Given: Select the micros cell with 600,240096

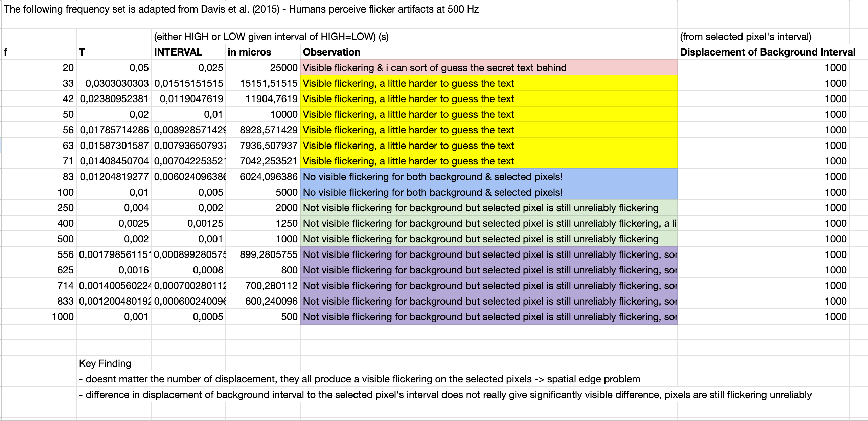Looking at the screenshot, I should (263, 301).
